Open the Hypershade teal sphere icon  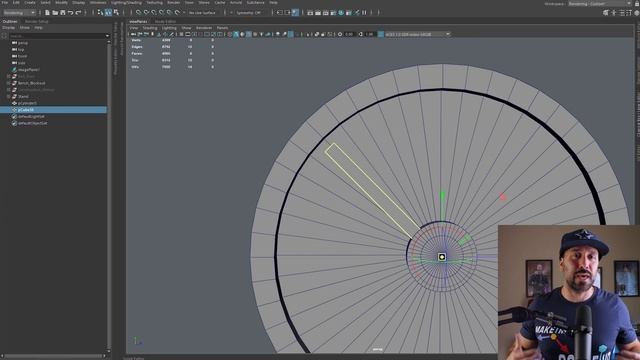coord(341,13)
